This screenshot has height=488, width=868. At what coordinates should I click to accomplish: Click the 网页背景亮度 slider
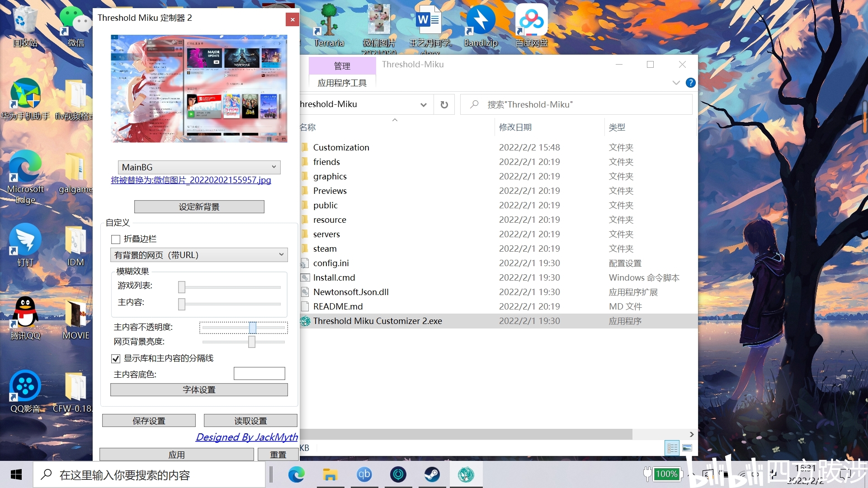point(243,342)
